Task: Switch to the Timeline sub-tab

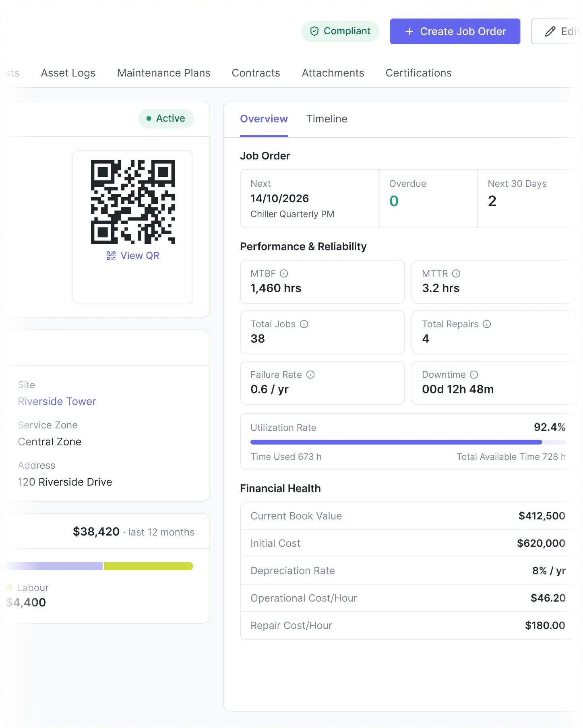Action: tap(327, 119)
